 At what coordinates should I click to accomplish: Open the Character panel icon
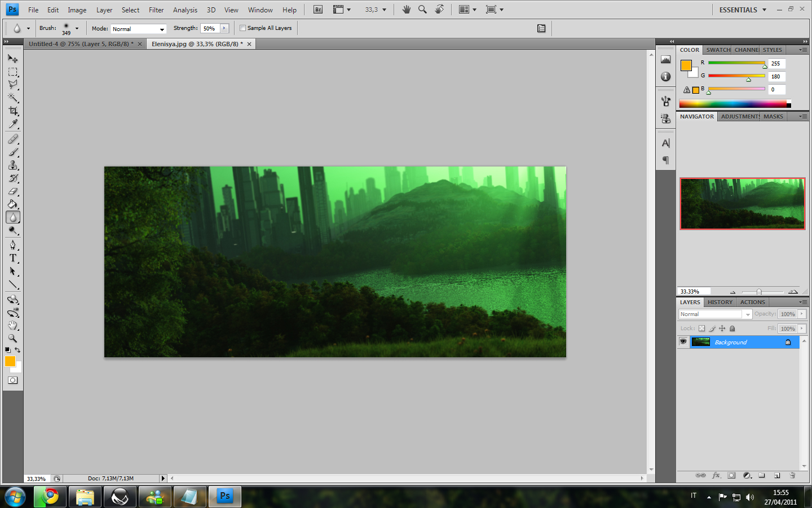click(x=666, y=143)
